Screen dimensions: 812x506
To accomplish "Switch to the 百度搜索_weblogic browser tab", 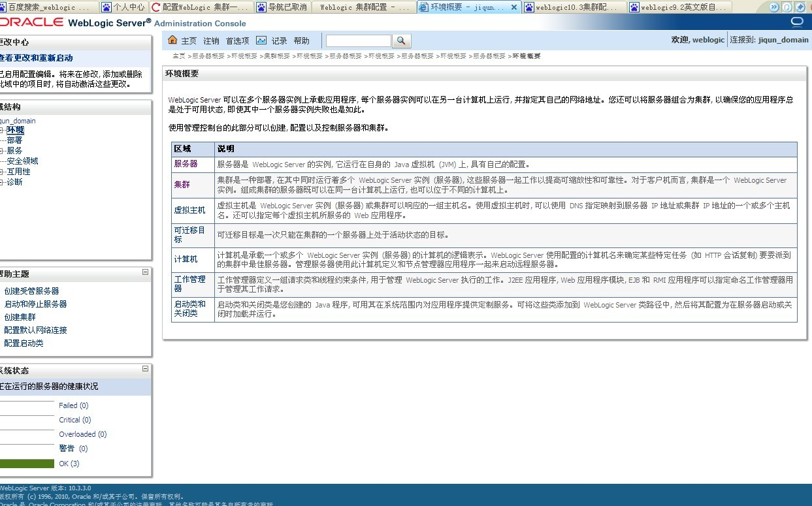I will [x=49, y=7].
